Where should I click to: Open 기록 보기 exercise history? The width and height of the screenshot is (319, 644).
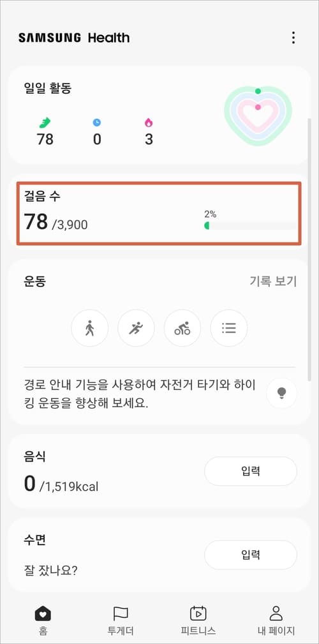point(273,281)
